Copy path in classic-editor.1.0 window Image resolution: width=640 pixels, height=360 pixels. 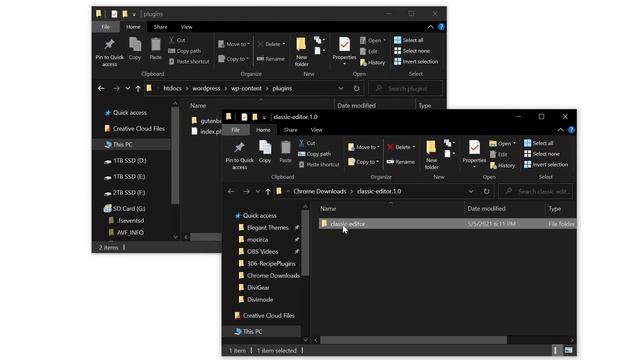point(314,154)
